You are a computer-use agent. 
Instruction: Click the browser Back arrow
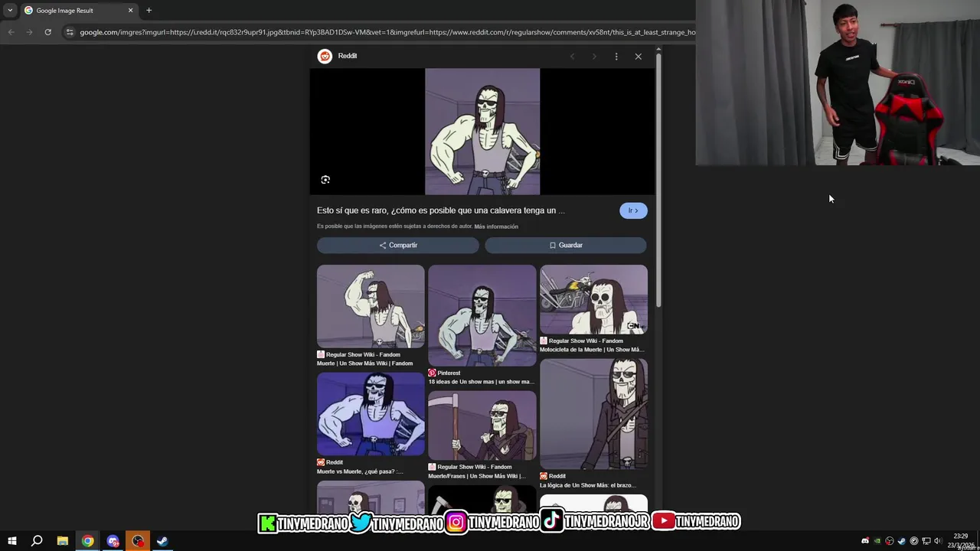click(11, 32)
